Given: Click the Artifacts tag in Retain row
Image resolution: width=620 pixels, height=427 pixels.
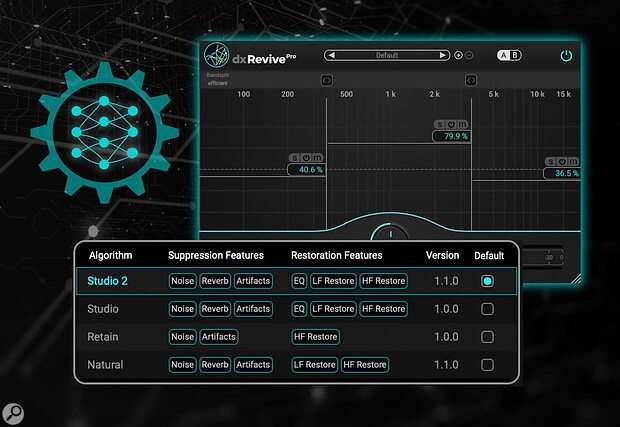Looking at the screenshot, I should coord(219,337).
